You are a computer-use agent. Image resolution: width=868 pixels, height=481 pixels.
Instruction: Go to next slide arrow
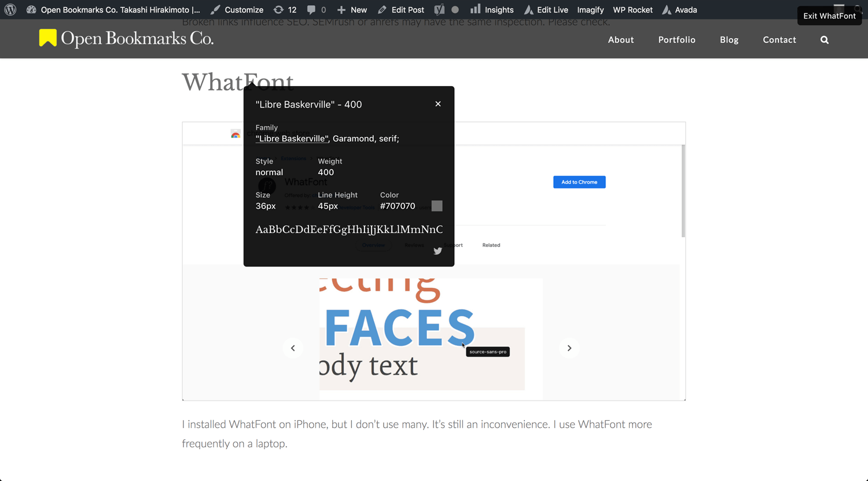pos(569,348)
